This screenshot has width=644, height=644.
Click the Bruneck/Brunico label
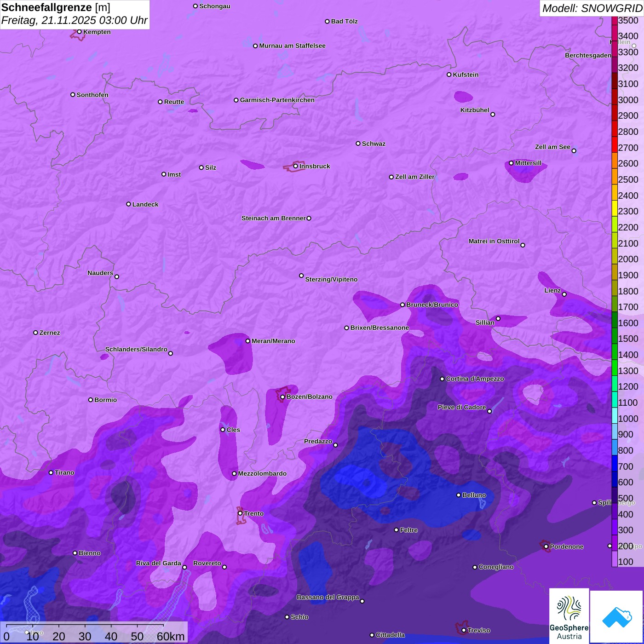pos(432,305)
